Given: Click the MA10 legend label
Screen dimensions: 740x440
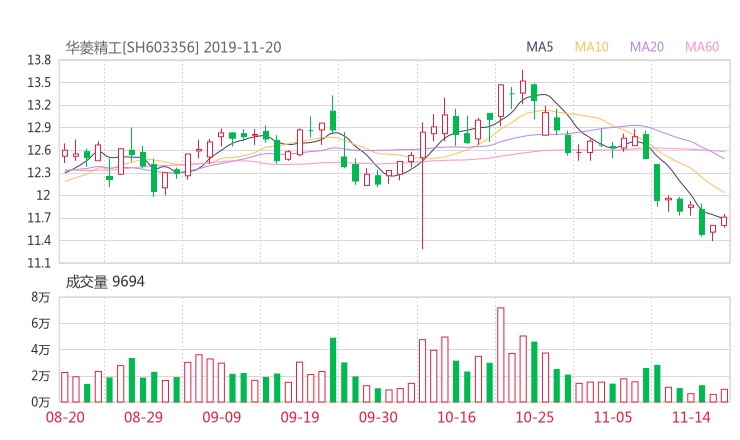Looking at the screenshot, I should pyautogui.click(x=591, y=47).
